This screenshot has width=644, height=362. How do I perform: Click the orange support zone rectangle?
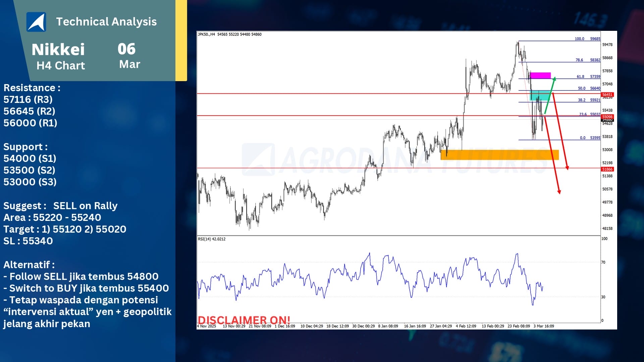[x=499, y=155]
